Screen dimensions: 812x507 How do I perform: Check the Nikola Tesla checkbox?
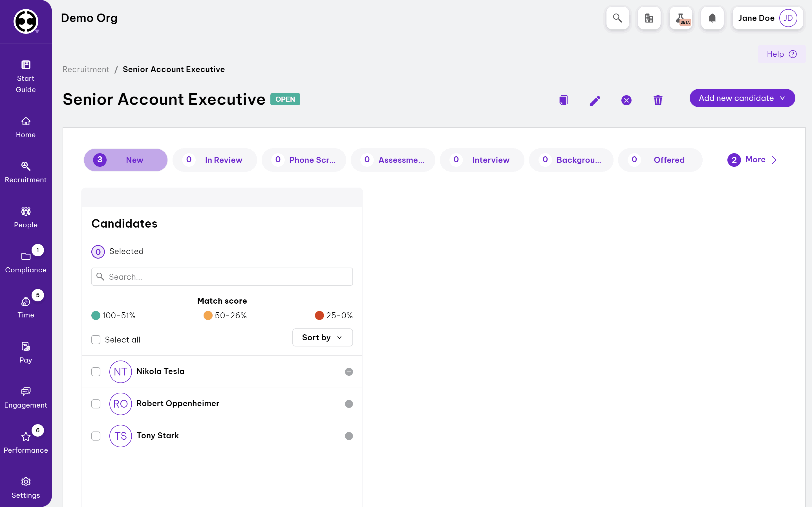coord(96,372)
